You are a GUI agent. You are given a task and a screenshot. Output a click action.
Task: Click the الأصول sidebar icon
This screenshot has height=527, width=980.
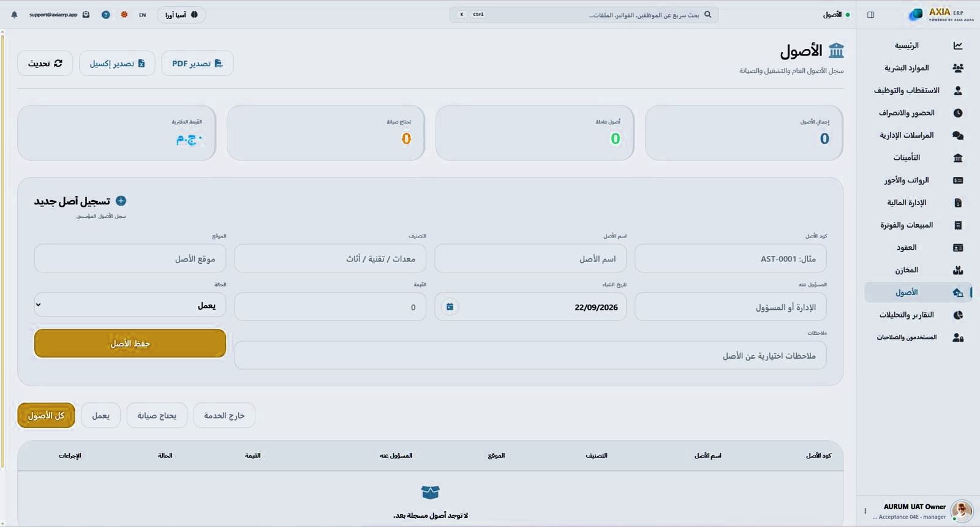pos(958,293)
